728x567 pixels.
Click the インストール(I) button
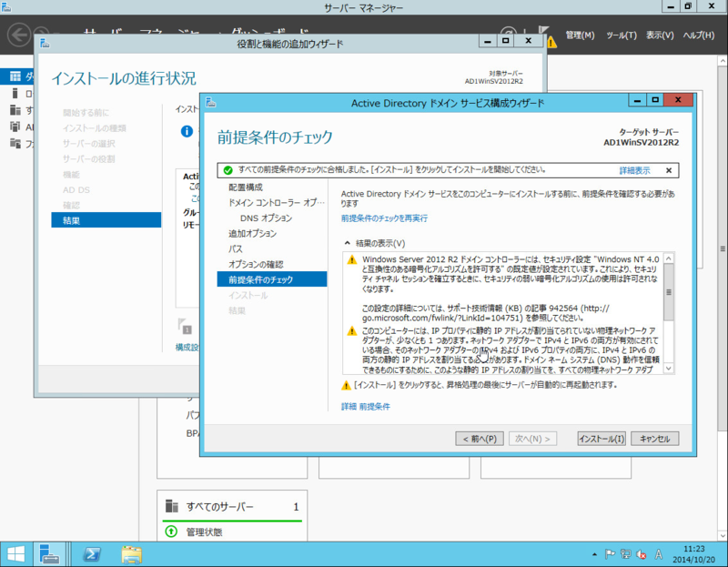(x=603, y=438)
